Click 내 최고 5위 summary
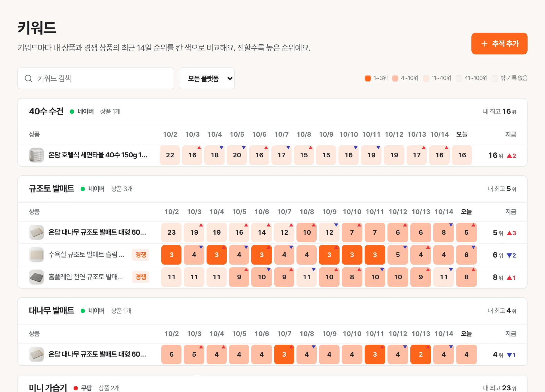Image resolution: width=545 pixels, height=392 pixels. point(502,189)
